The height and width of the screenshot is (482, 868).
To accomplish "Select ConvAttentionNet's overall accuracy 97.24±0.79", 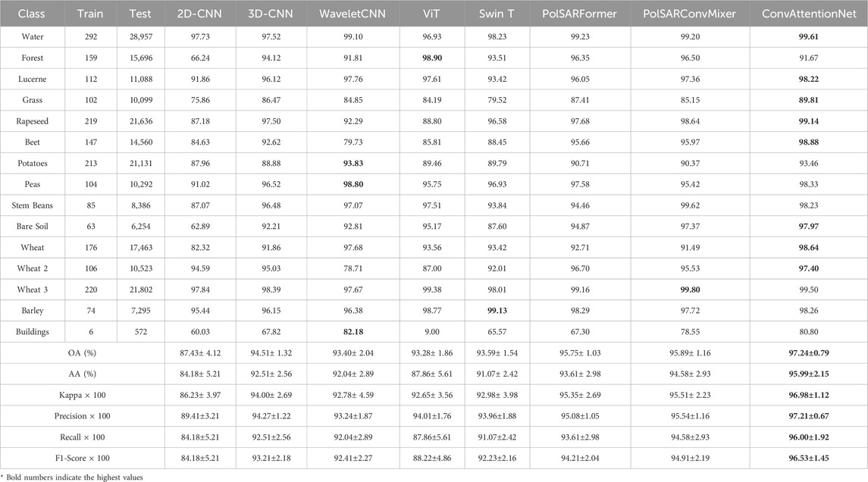I will click(x=808, y=352).
